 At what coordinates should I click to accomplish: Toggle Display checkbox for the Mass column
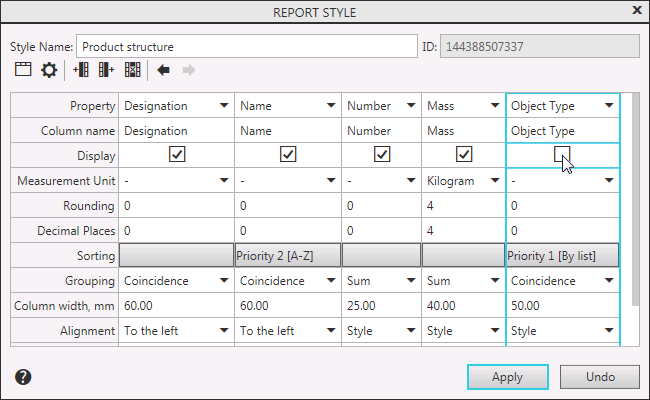tap(463, 155)
